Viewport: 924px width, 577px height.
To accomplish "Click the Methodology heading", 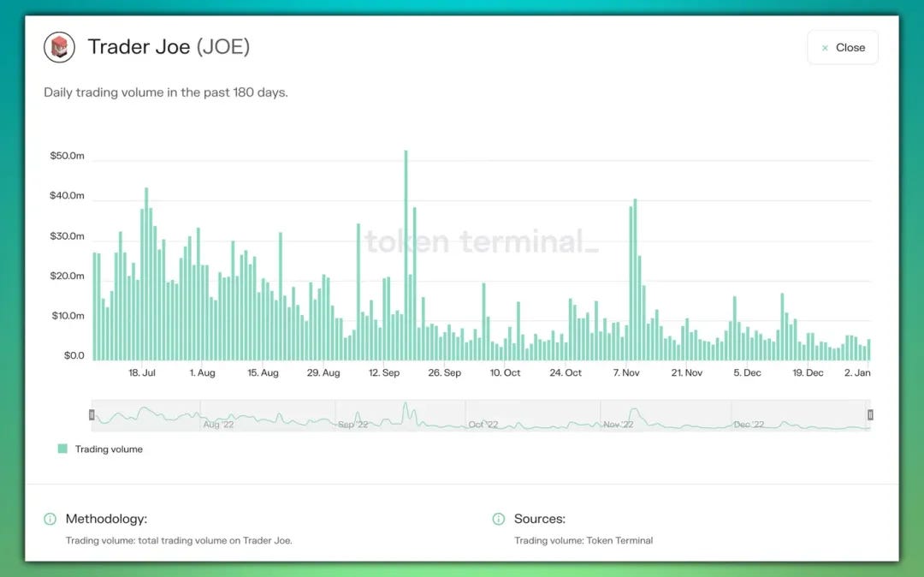I will click(x=106, y=519).
